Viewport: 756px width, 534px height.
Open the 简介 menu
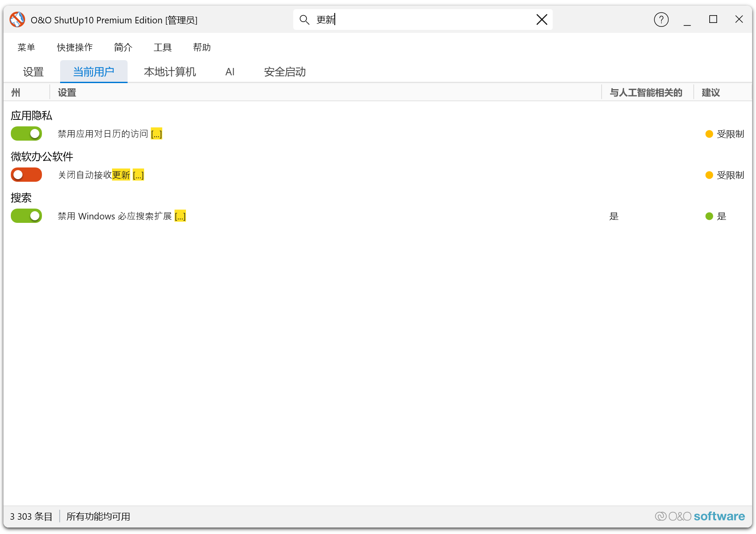[x=123, y=47]
